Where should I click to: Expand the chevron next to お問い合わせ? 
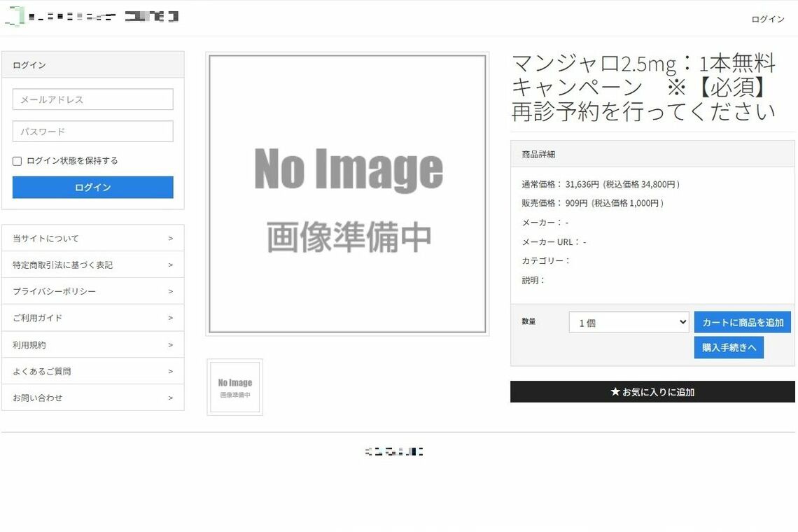click(171, 397)
